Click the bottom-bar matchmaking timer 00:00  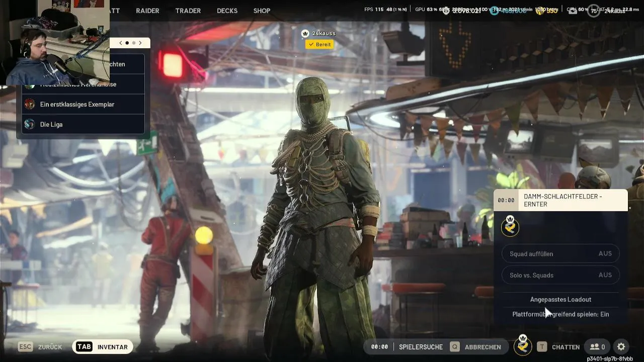pos(379,347)
